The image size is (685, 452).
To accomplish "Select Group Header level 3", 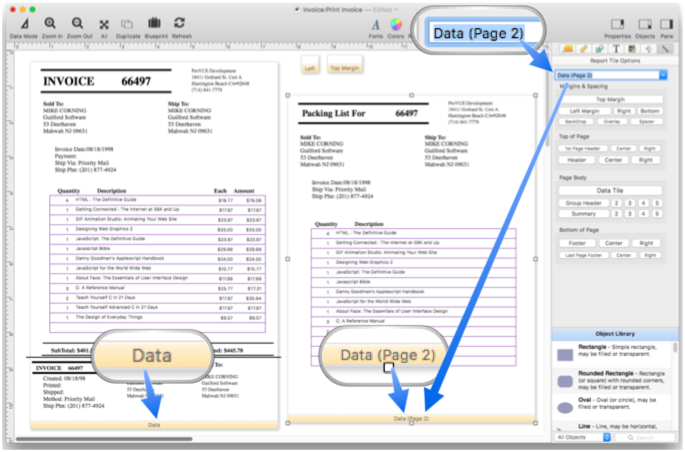I will point(630,203).
